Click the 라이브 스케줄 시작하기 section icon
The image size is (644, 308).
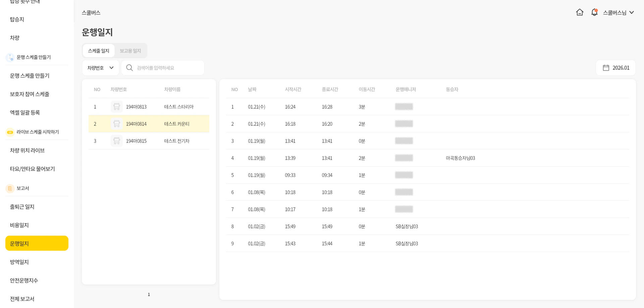click(x=10, y=132)
